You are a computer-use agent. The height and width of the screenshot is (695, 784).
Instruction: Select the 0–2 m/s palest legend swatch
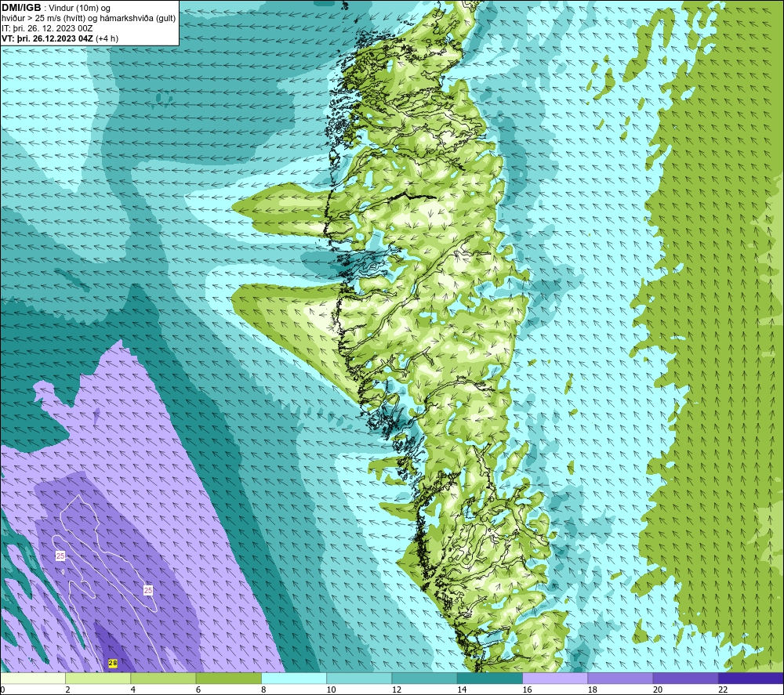(x=32, y=678)
